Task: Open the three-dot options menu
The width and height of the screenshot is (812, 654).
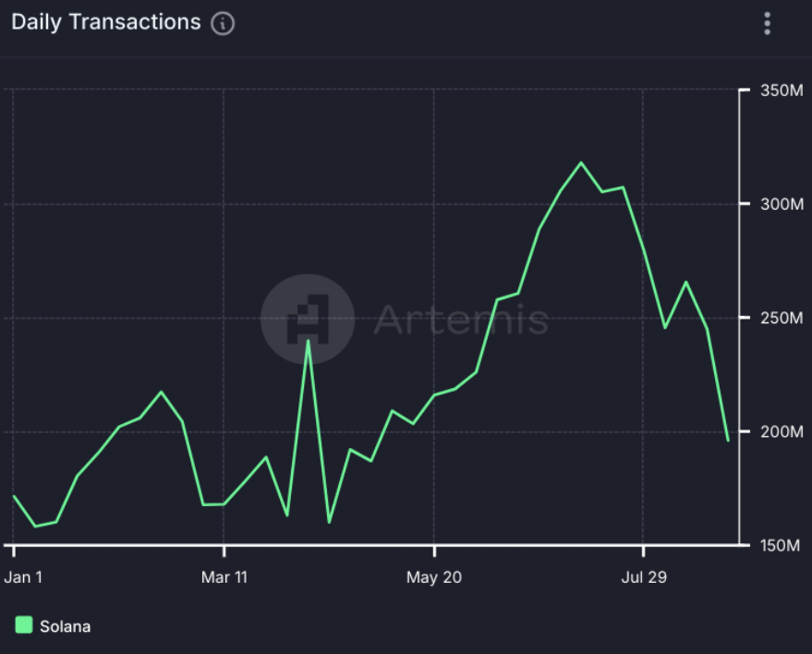Action: (x=767, y=24)
